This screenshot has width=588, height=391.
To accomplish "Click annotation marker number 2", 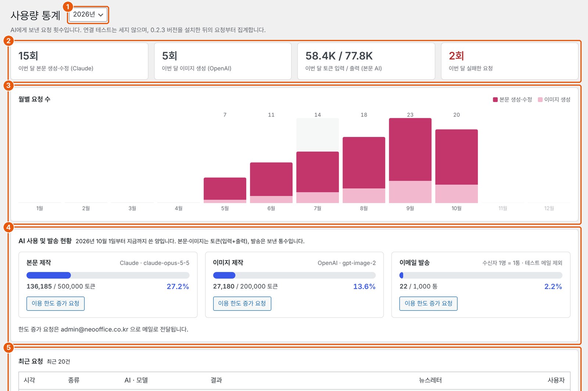I will tap(8, 41).
